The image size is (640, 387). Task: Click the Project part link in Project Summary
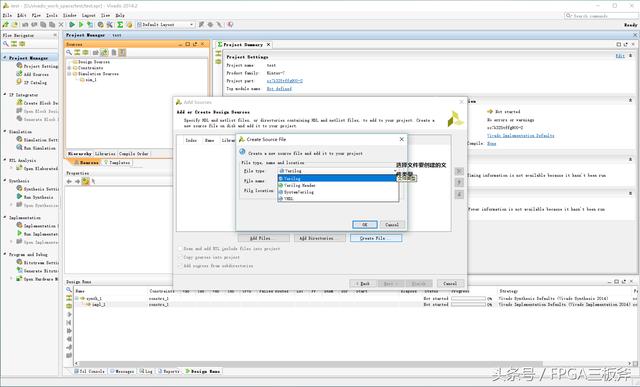[x=284, y=81]
